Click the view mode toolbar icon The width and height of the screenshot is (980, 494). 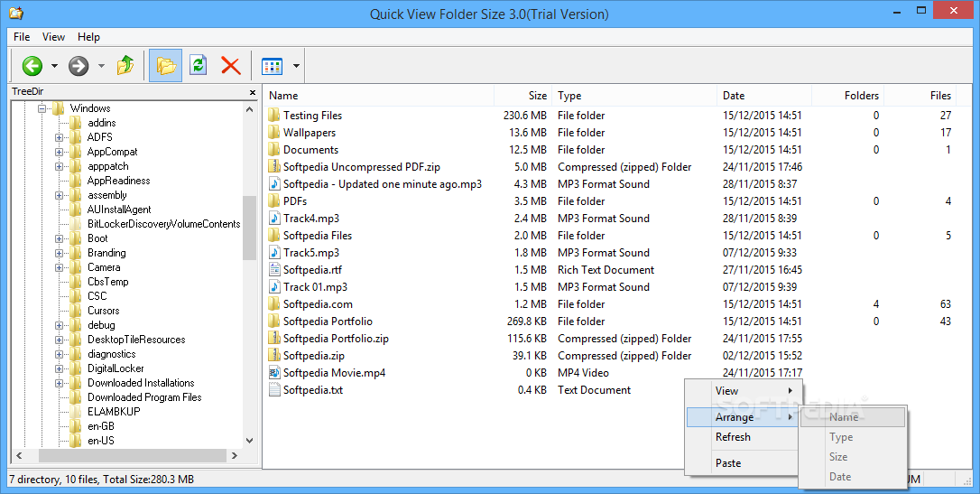tap(272, 66)
